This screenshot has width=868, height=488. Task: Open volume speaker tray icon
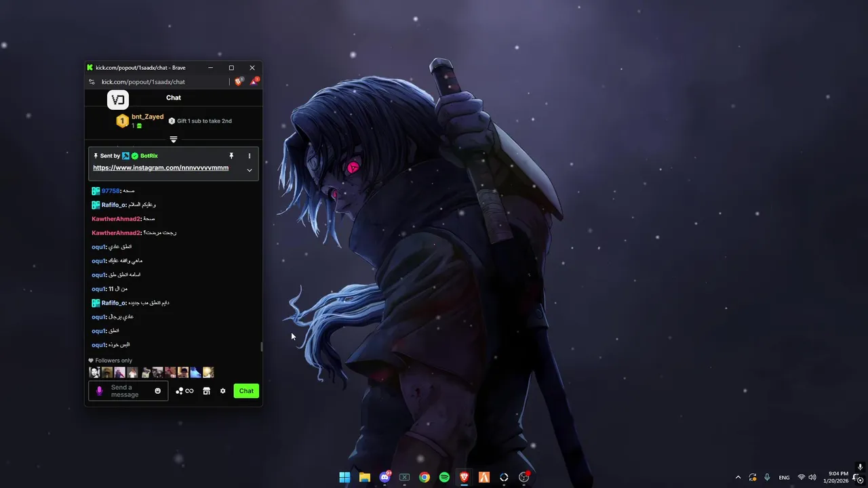click(x=812, y=477)
